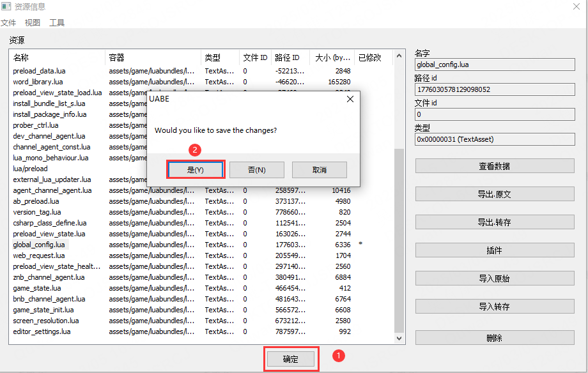Open the 视图 menu

(32, 22)
